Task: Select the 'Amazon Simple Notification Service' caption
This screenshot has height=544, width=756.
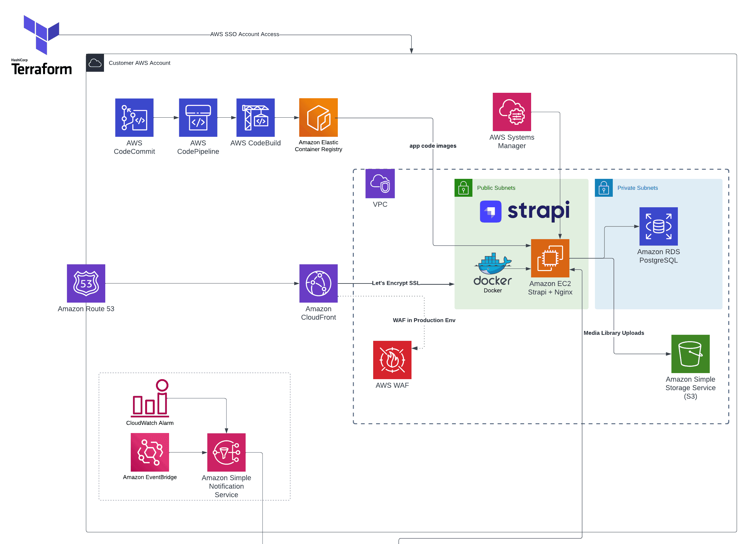Action: 226,486
